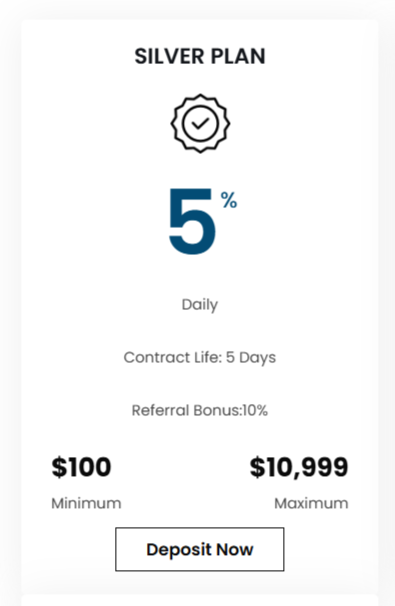
Task: Click the Referral Bonus:10% text
Action: [x=200, y=410]
